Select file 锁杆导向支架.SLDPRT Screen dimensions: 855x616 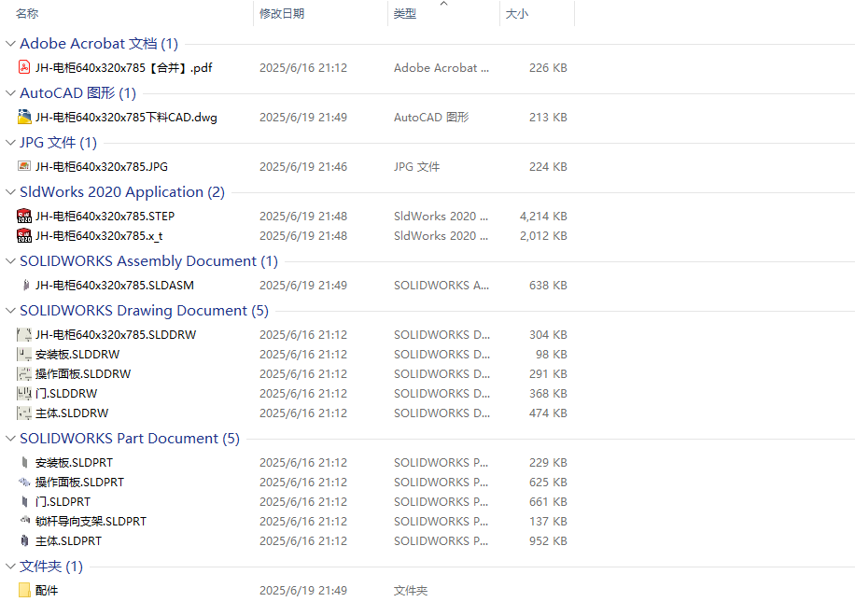tap(91, 521)
